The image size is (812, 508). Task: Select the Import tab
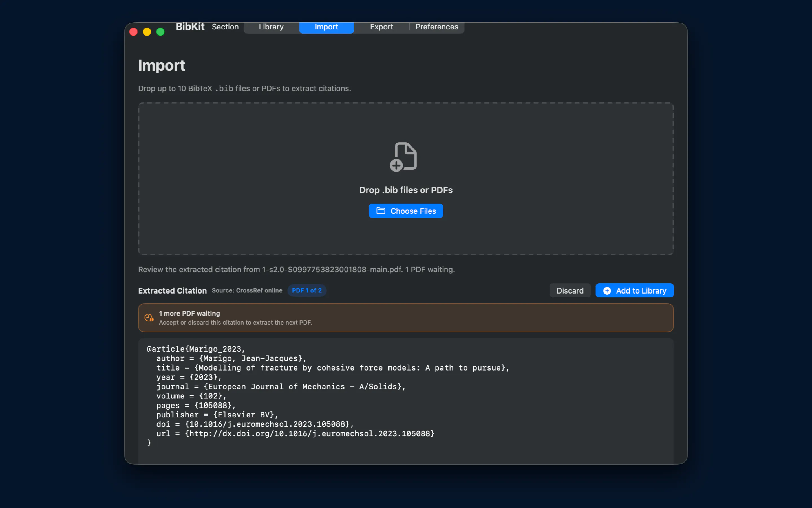(326, 27)
